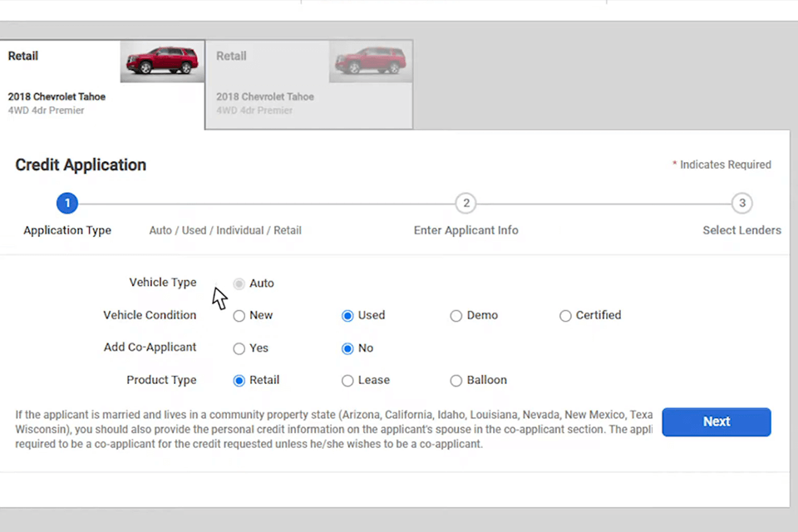This screenshot has width=798, height=532.
Task: Click the red Tahoe thumbnail in active tab
Action: click(162, 61)
